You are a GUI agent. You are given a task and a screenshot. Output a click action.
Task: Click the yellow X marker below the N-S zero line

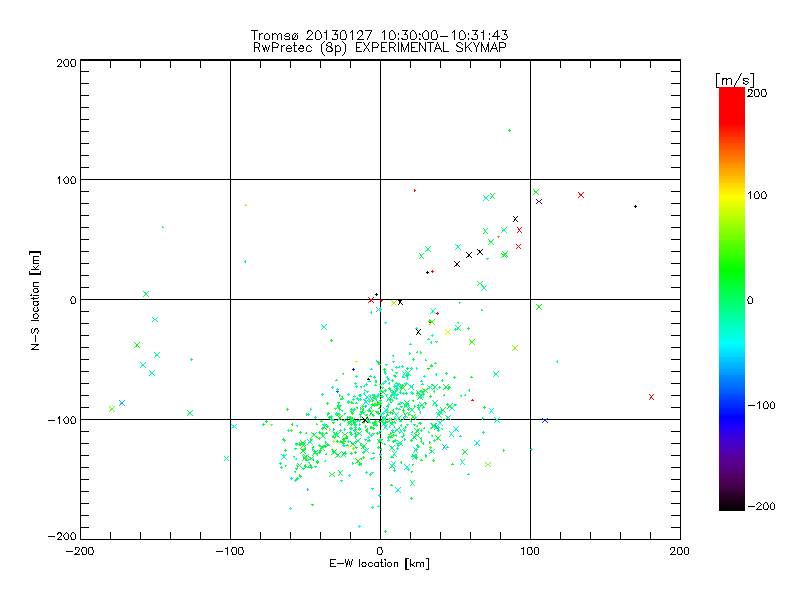pos(448,332)
